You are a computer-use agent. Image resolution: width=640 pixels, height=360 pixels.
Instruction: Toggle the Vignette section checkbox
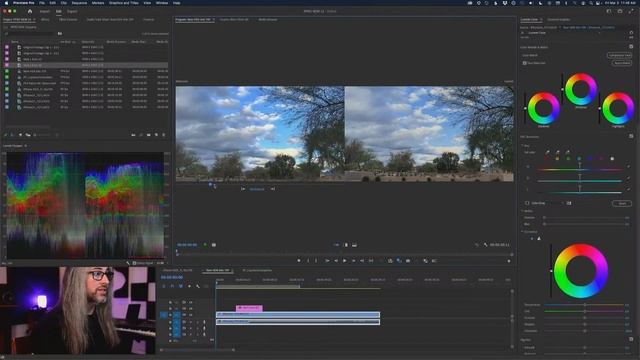(631, 339)
